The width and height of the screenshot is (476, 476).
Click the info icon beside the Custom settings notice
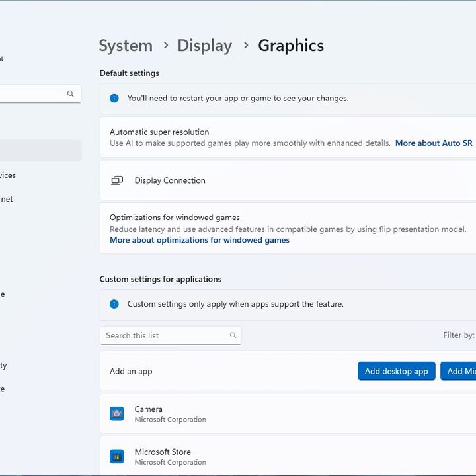point(114,304)
